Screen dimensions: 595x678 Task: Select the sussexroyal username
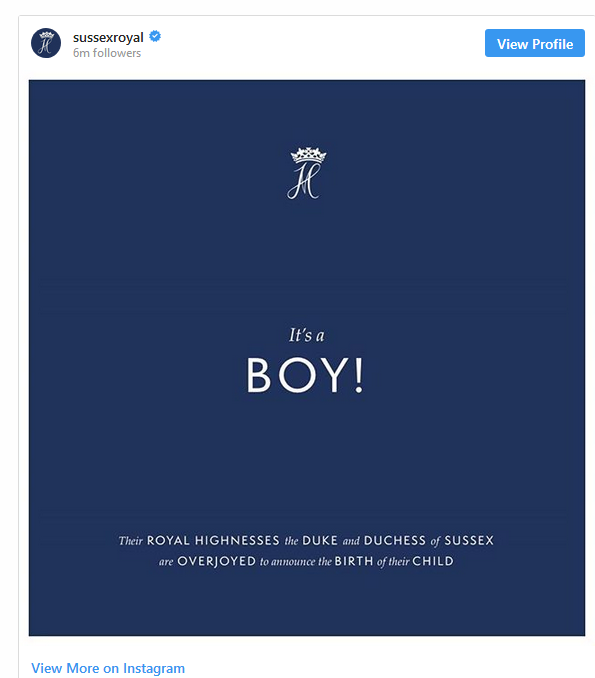tap(108, 38)
